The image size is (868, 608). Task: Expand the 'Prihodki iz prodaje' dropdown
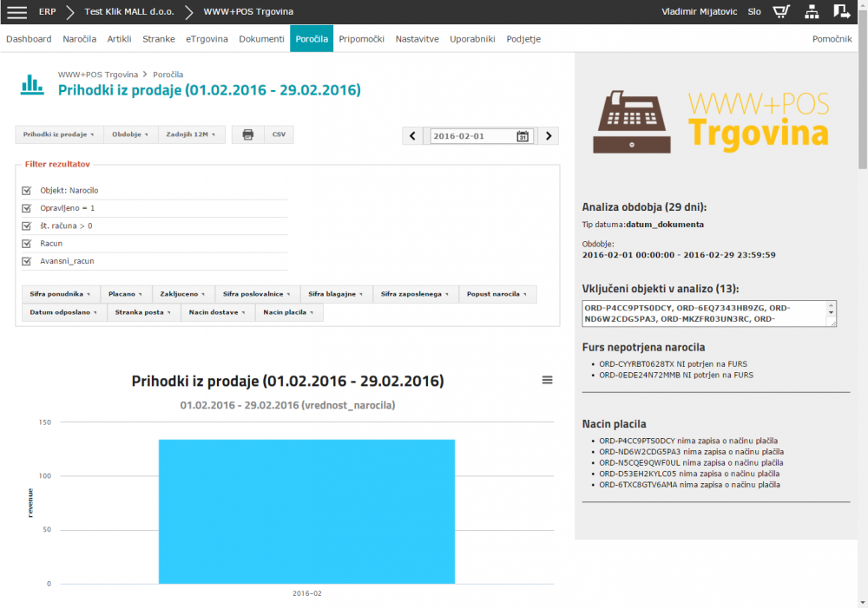[x=59, y=134]
